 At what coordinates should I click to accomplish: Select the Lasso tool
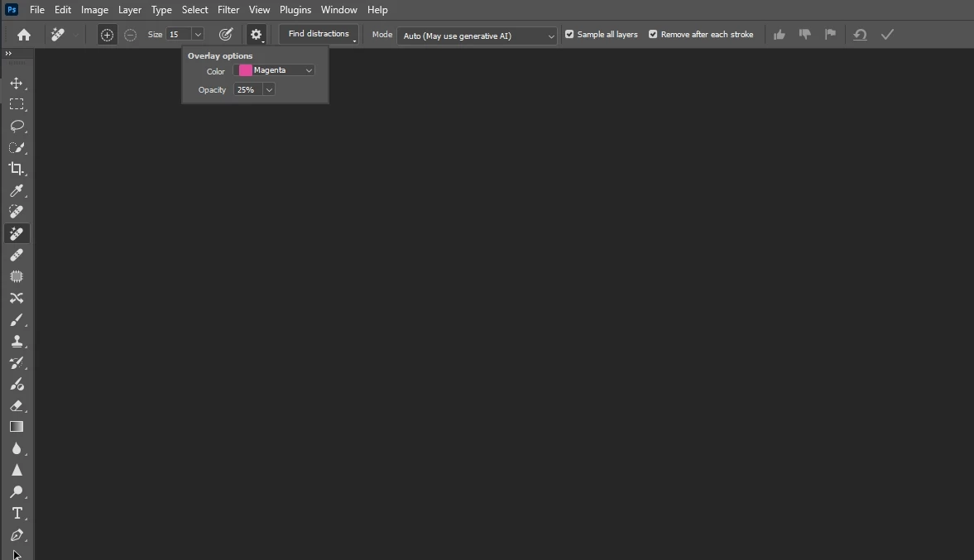[x=17, y=126]
